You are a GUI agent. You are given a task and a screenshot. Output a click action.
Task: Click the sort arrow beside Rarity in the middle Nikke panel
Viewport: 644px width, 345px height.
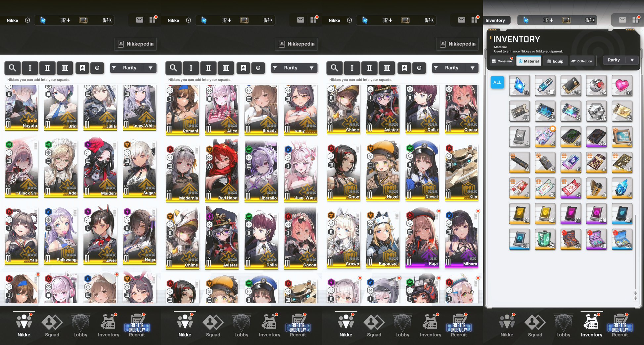(311, 68)
